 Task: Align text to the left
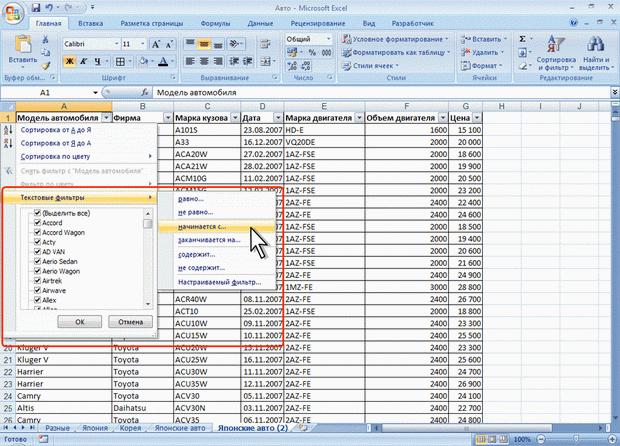tap(190, 61)
